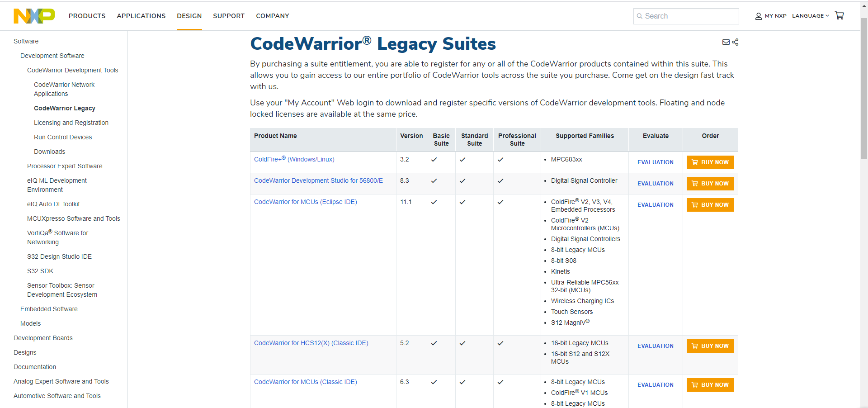Click EVALUATION for CodeWarrior Development Studio 56800/E
Screen dimensions: 868x408
point(656,184)
